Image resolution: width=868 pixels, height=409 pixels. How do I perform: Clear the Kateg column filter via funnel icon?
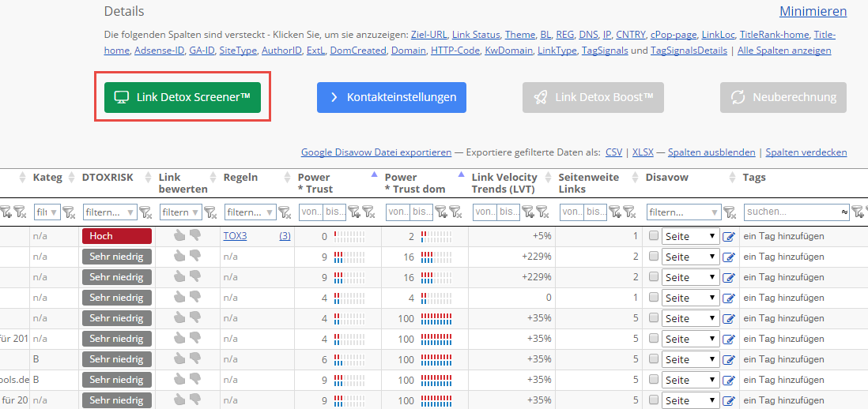(69, 212)
